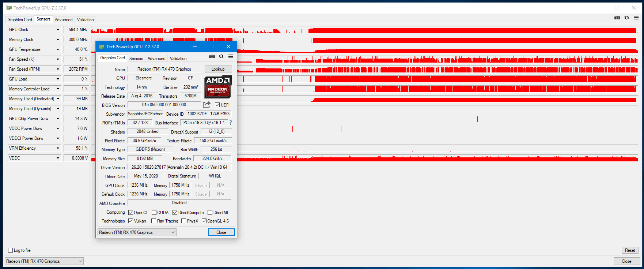Click the BIOS Version value field
This screenshot has height=269, width=644.
click(x=164, y=105)
